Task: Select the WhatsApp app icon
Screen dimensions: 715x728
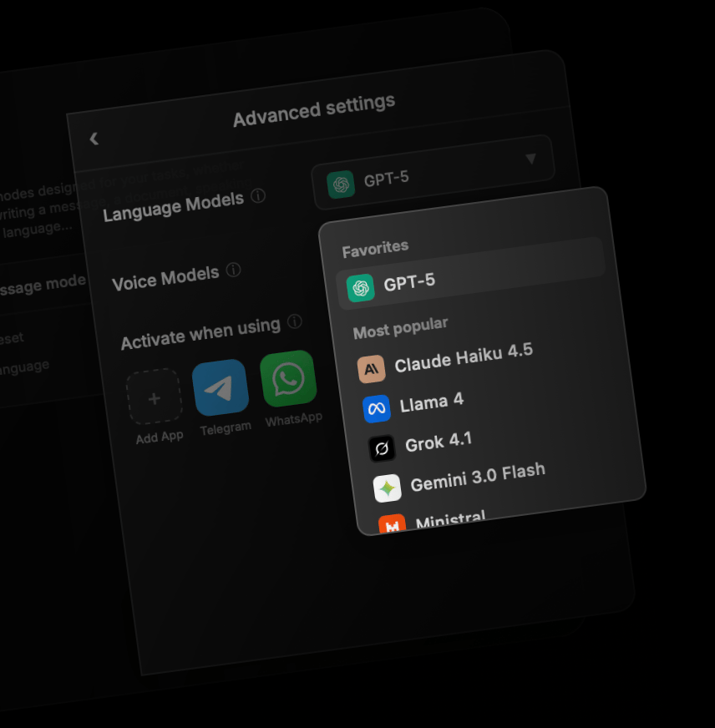Action: (288, 378)
